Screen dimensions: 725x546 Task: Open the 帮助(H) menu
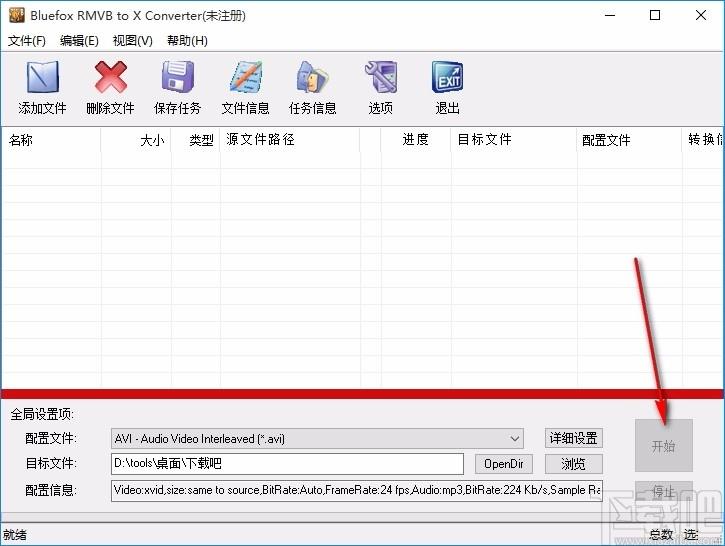187,41
